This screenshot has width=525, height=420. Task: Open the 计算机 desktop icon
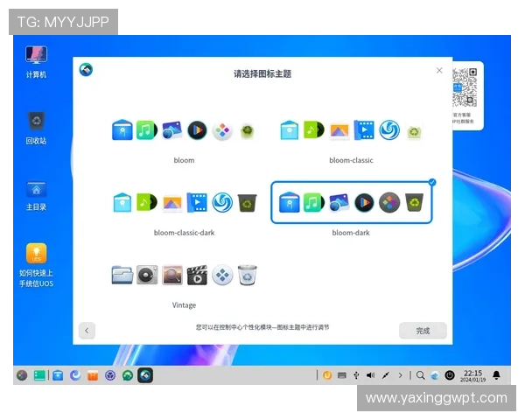tap(36, 62)
